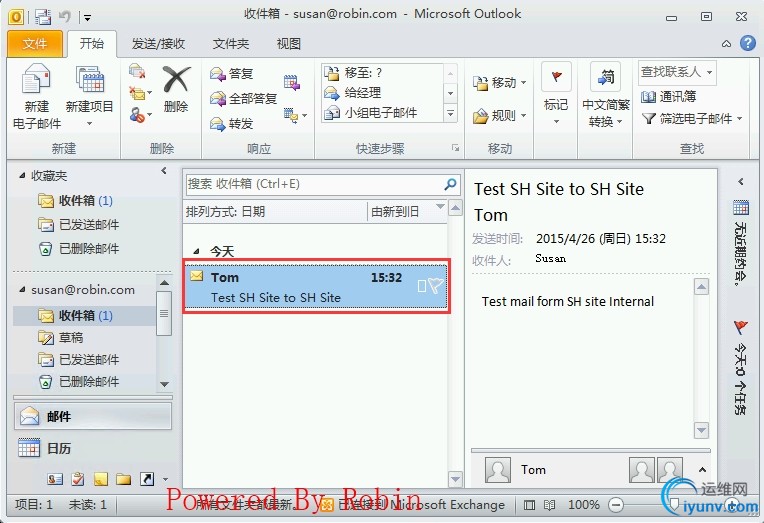
Task: Click 排列方式: 日期 sort header
Action: (275, 212)
